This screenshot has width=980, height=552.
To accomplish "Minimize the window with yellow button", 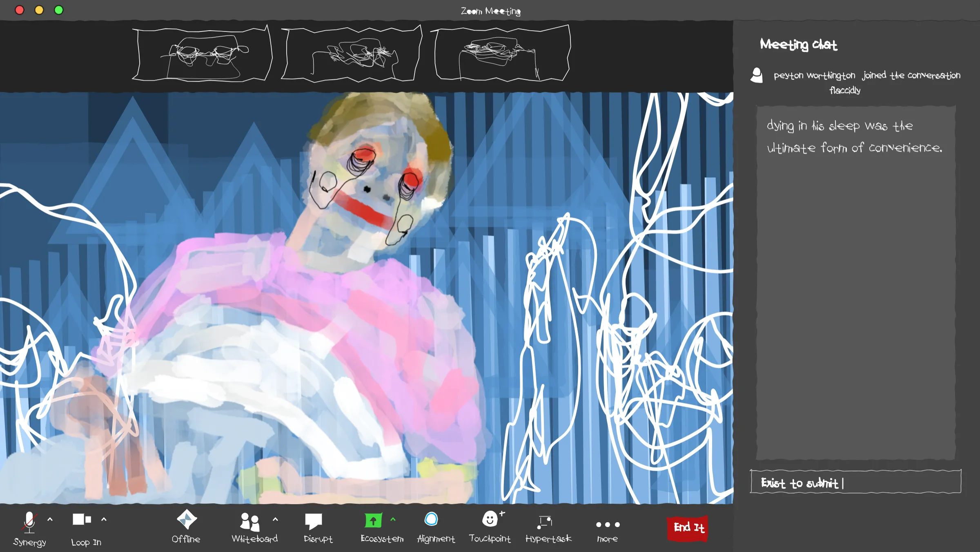I will [x=39, y=10].
